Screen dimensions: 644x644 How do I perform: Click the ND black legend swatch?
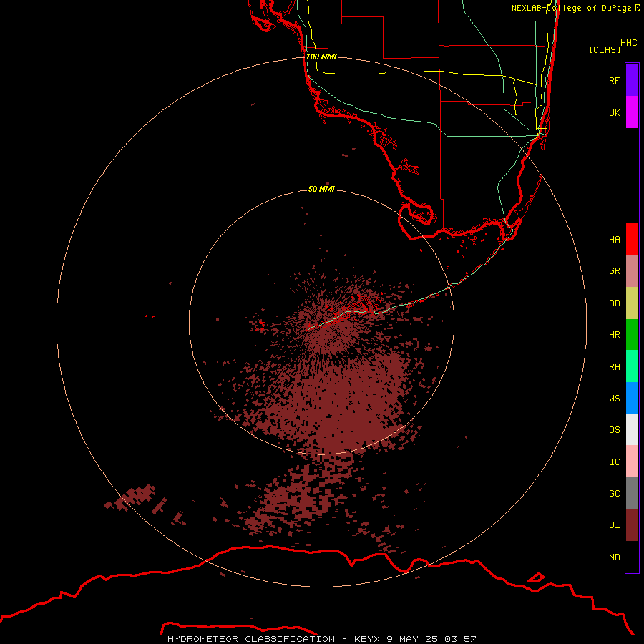632,557
